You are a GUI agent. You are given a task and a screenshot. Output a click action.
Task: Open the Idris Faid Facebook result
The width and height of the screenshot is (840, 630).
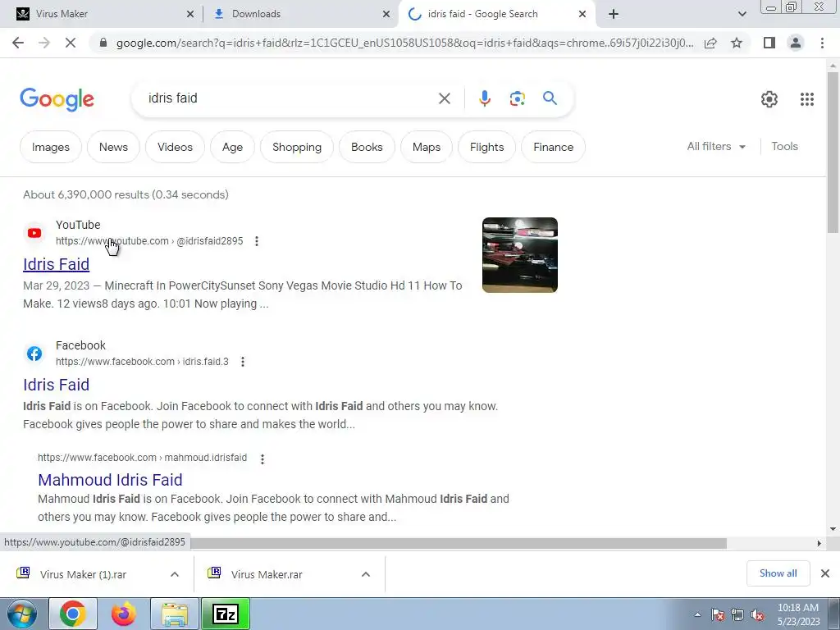(x=57, y=385)
